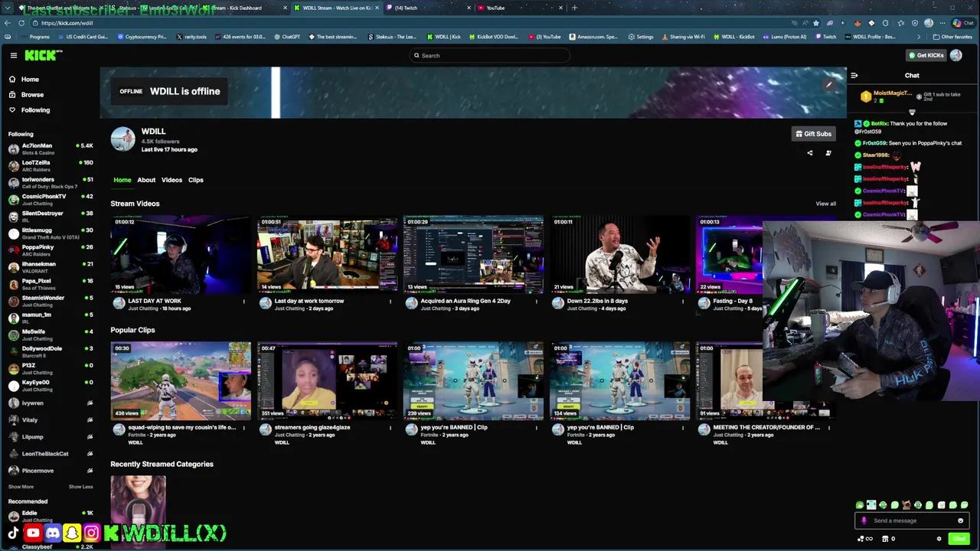Click options dots for Last day at work tomorrow

pos(390,302)
